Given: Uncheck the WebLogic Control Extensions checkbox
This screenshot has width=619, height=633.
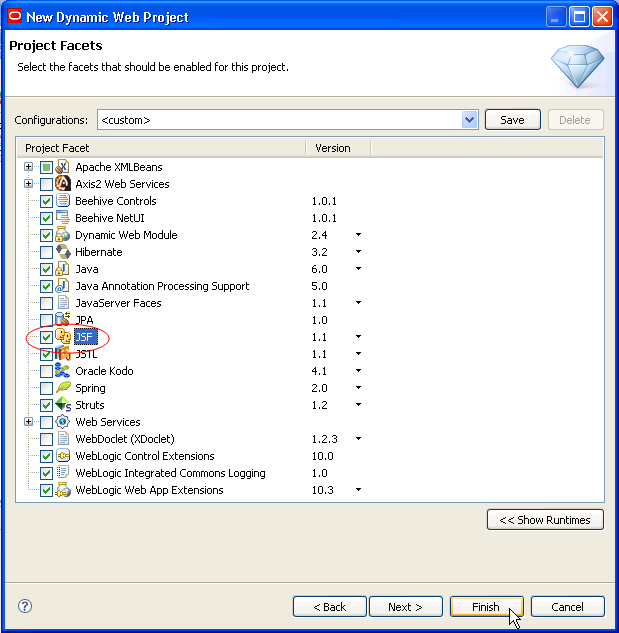Looking at the screenshot, I should pyautogui.click(x=46, y=456).
